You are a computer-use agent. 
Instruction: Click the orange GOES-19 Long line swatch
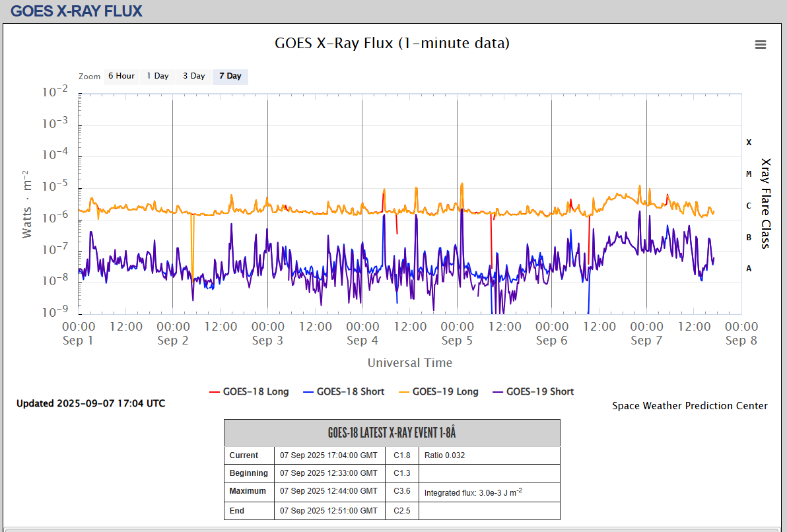(x=403, y=392)
